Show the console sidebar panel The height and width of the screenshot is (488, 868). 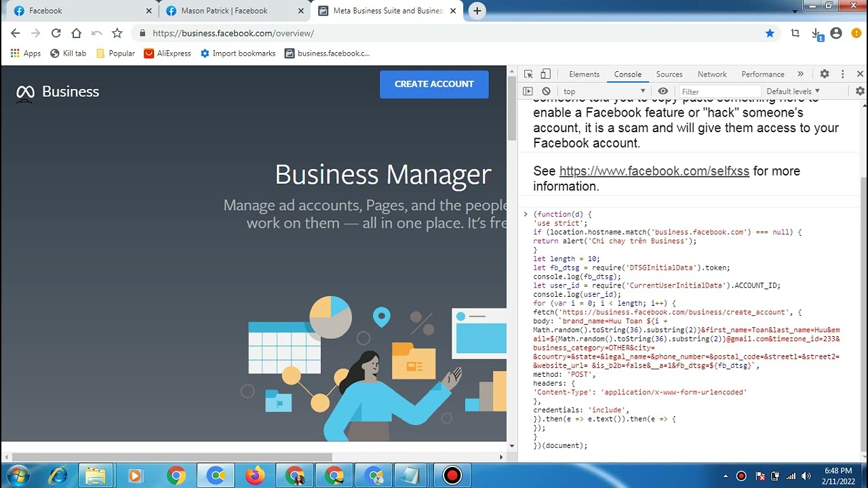coord(528,91)
